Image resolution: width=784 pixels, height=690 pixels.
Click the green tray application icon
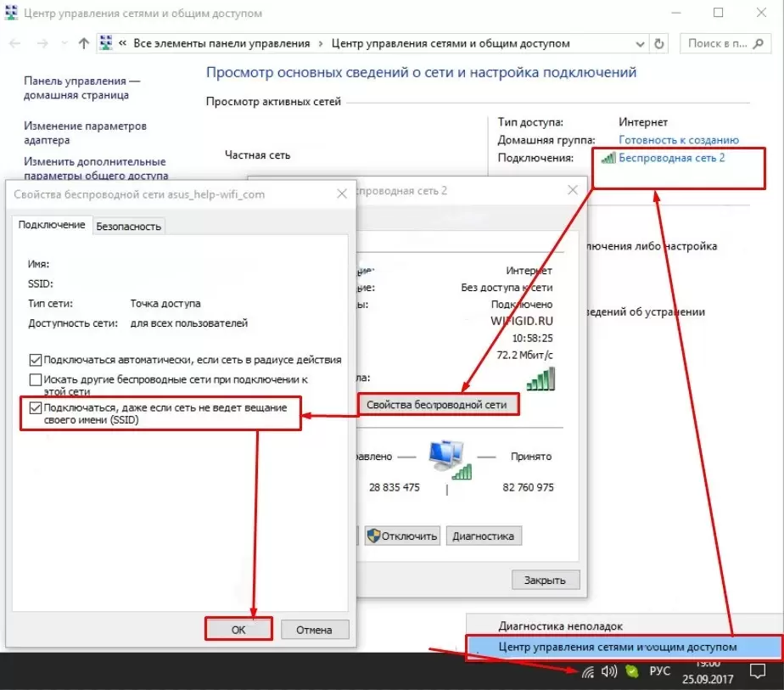631,671
